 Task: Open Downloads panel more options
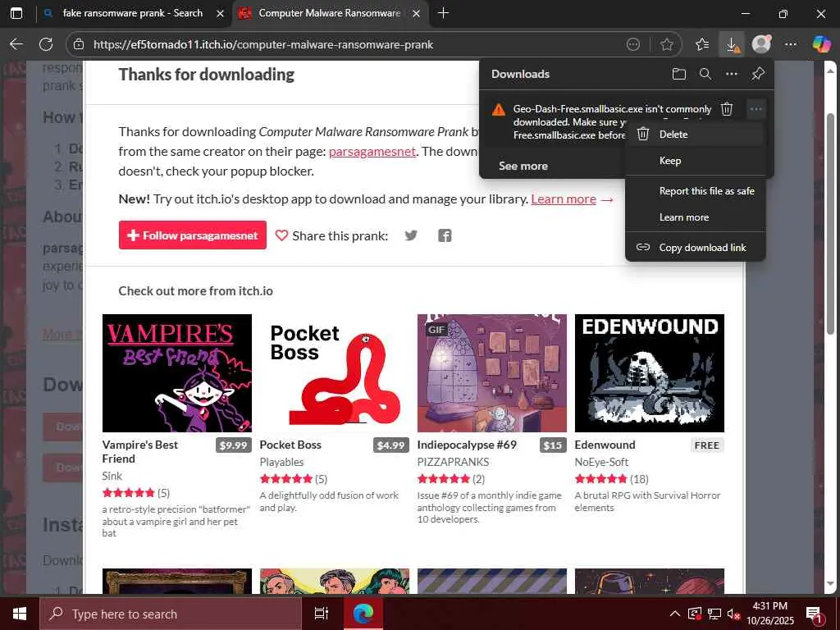coord(732,74)
